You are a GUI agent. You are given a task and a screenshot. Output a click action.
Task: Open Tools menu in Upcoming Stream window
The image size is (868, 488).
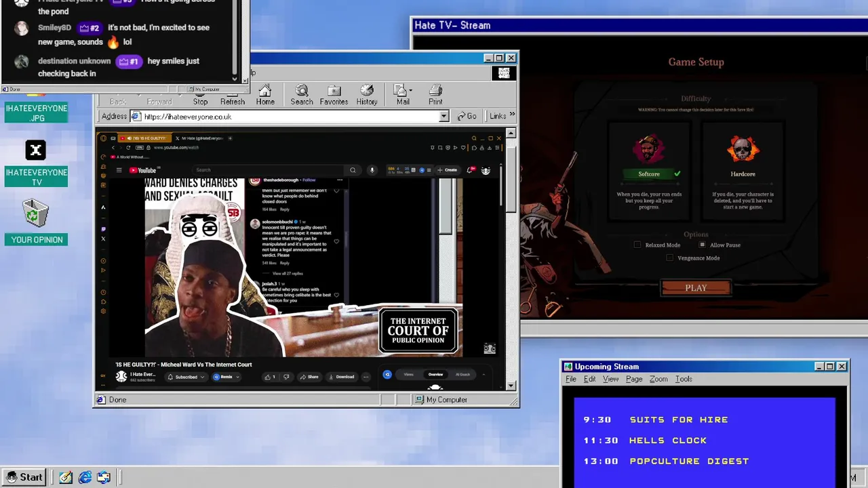coord(684,379)
